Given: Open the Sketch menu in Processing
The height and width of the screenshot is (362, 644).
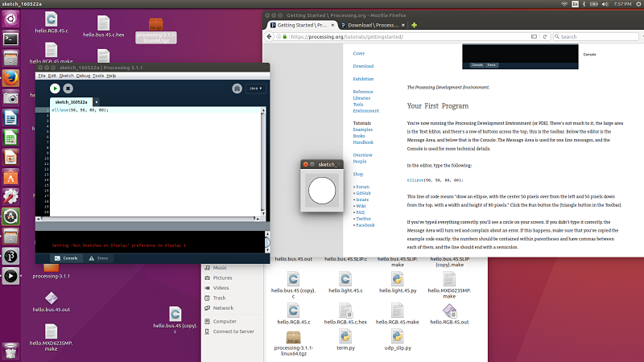Looking at the screenshot, I should pyautogui.click(x=67, y=76).
